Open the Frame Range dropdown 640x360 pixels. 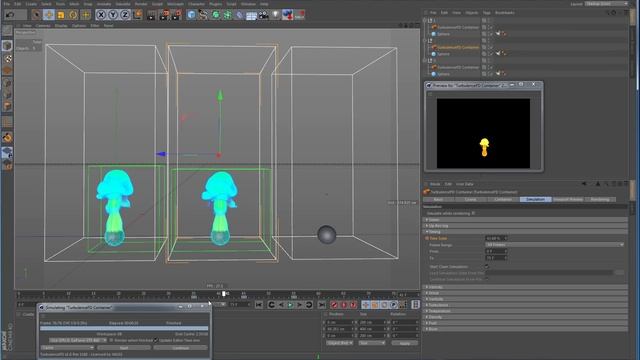(x=555, y=245)
